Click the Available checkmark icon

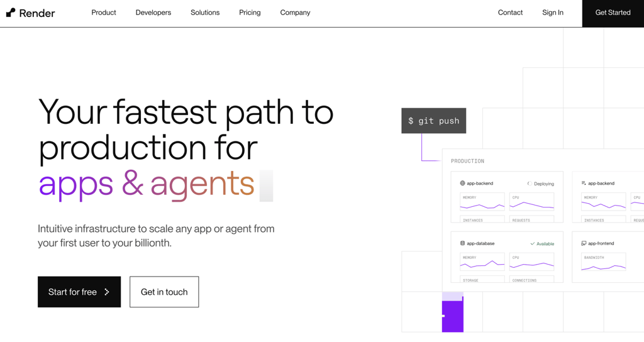(532, 244)
